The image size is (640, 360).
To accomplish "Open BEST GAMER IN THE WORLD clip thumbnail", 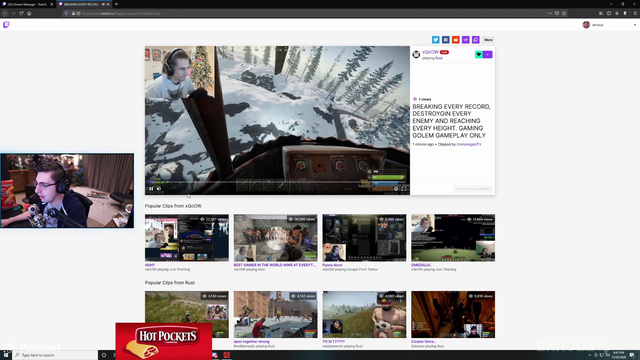I will (x=276, y=238).
